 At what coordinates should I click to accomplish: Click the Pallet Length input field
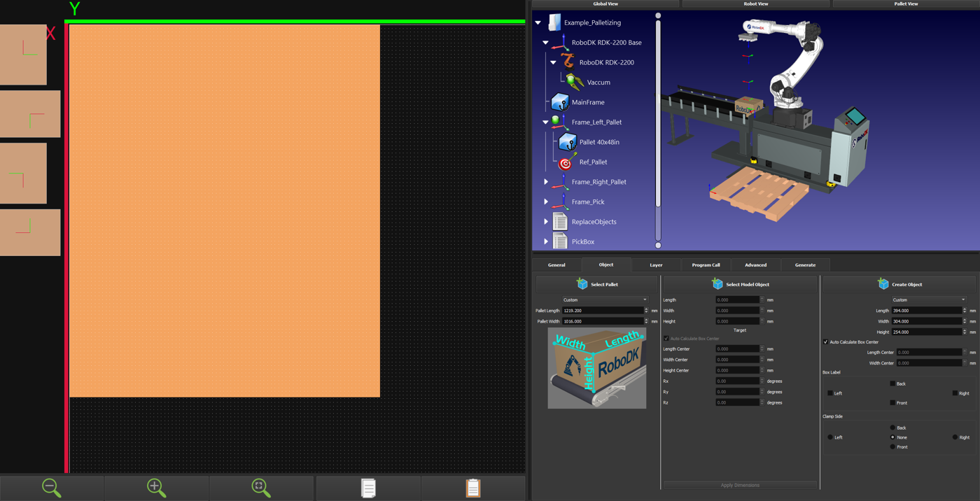coord(602,311)
